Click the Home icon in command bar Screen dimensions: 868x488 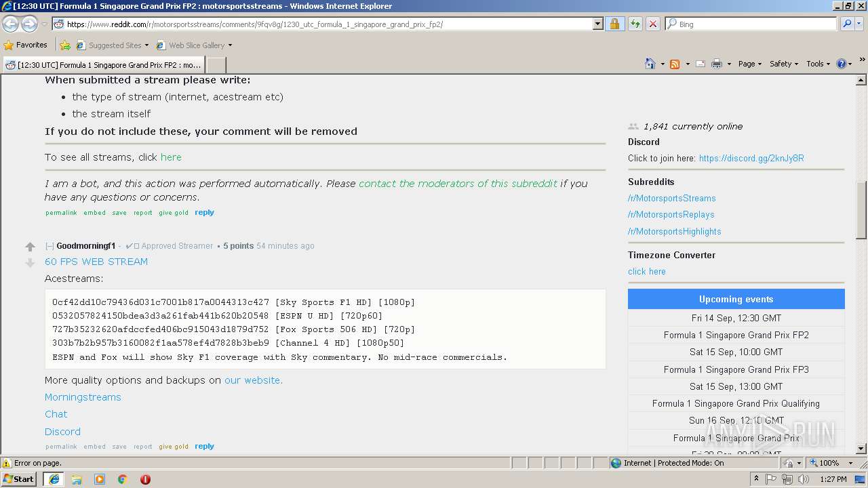(x=650, y=64)
